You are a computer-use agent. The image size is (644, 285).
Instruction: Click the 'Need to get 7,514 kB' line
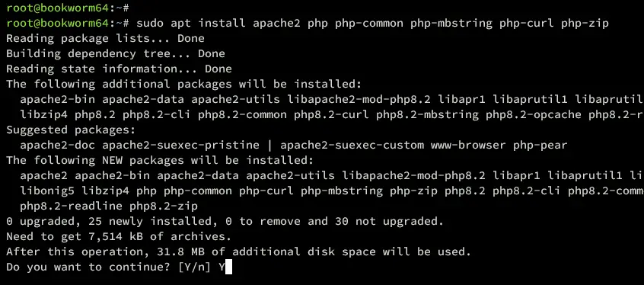tap(119, 236)
